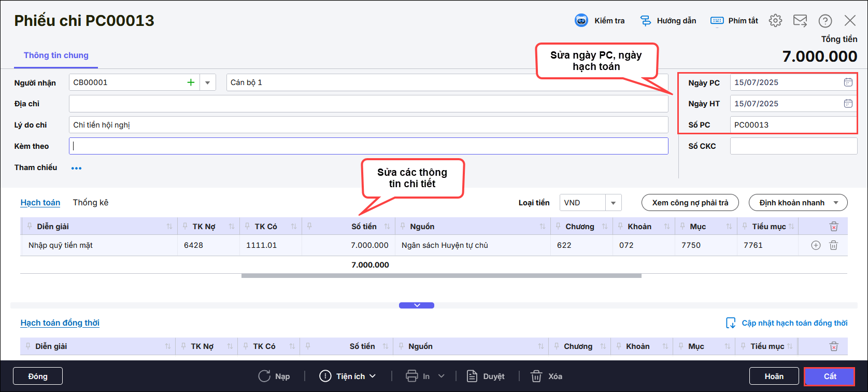The height and width of the screenshot is (392, 868).
Task: Open the help question mark icon
Action: 825,21
